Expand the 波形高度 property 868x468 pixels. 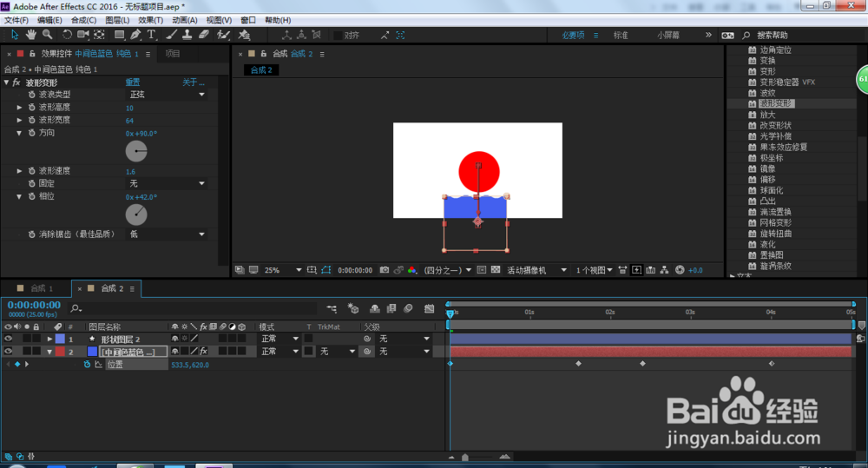[x=19, y=108]
